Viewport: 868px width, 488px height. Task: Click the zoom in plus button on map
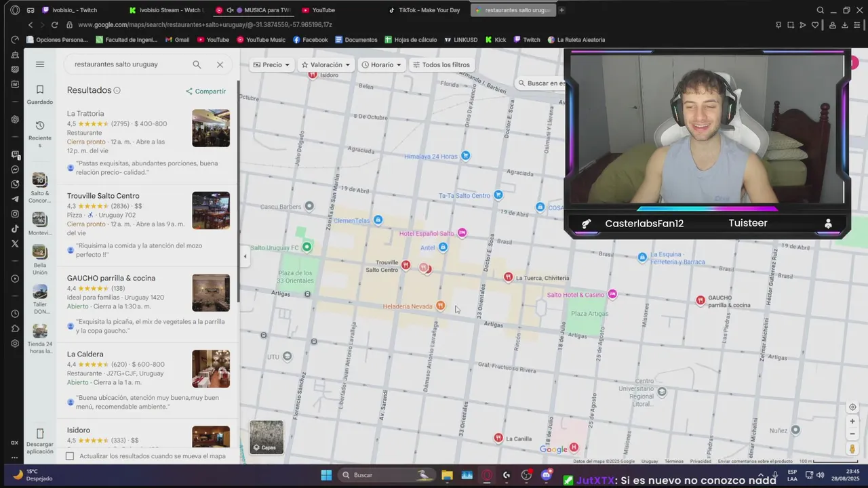[852, 421]
